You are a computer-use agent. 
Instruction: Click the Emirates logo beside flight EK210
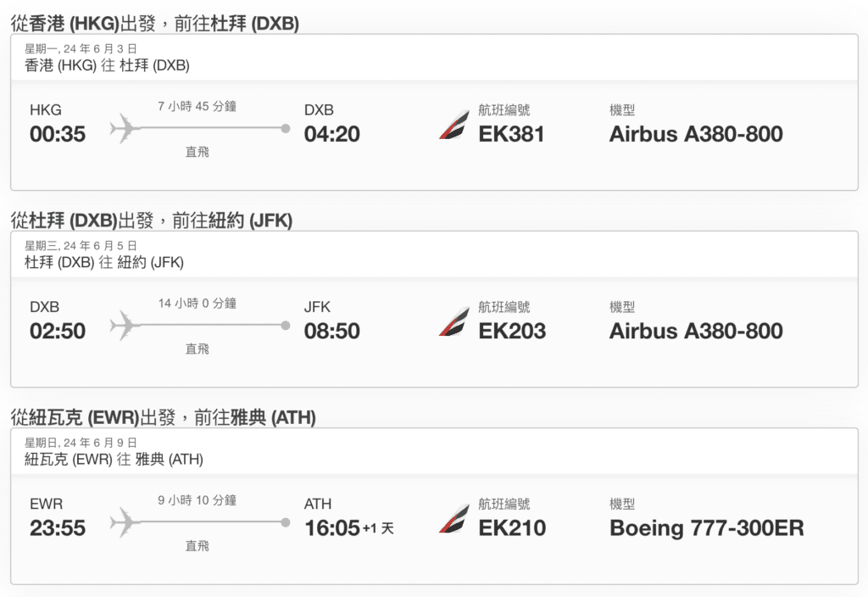click(x=454, y=519)
